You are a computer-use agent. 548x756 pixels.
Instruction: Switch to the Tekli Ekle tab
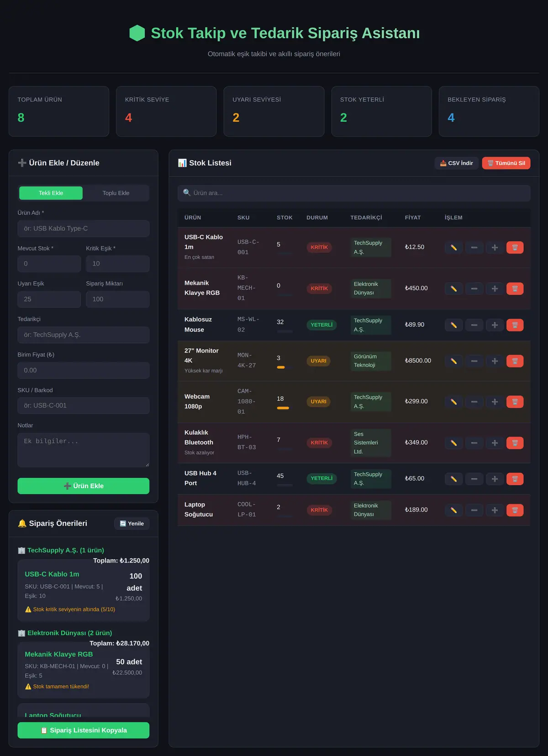pyautogui.click(x=51, y=193)
